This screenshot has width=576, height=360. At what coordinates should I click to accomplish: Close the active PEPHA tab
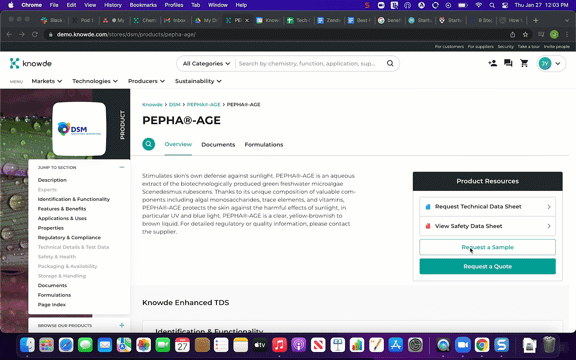(247, 20)
